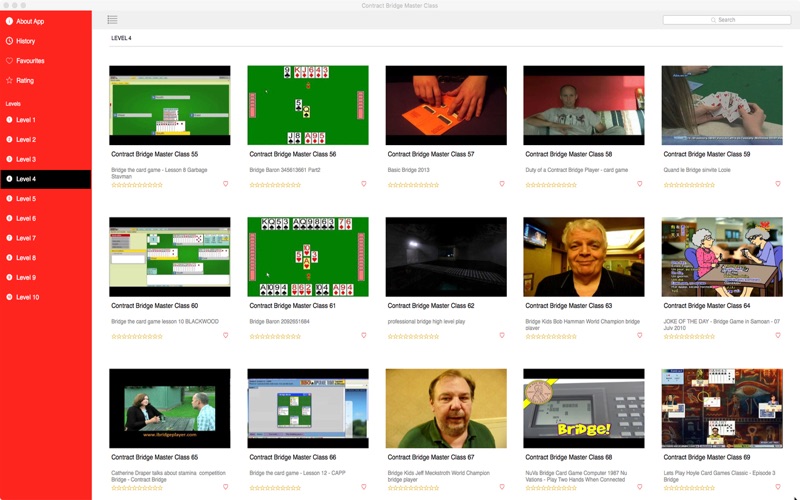This screenshot has width=800, height=500.
Task: Rate Master Class 55 using its star row
Action: coord(137,185)
